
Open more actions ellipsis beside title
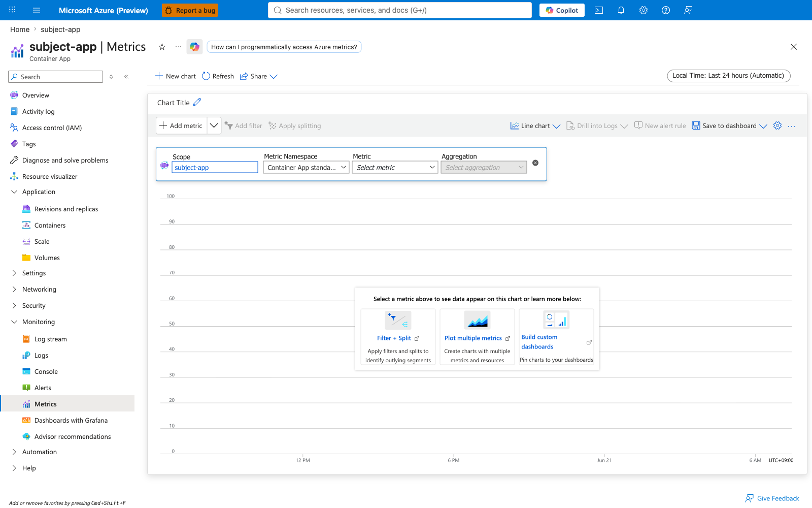[178, 47]
